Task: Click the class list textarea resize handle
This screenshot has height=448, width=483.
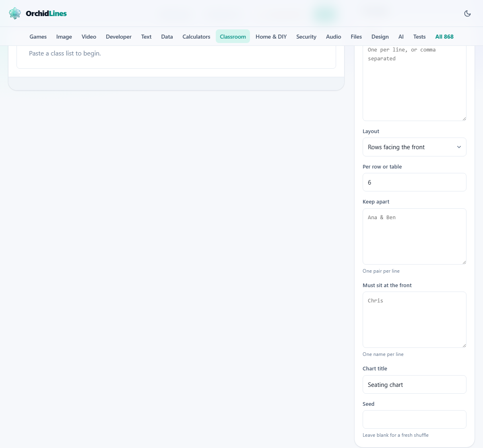Action: (464, 118)
